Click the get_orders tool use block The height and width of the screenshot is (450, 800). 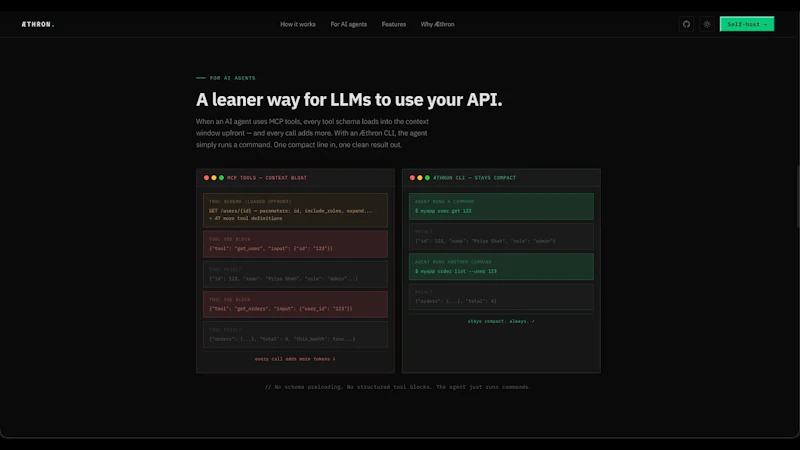(x=295, y=304)
